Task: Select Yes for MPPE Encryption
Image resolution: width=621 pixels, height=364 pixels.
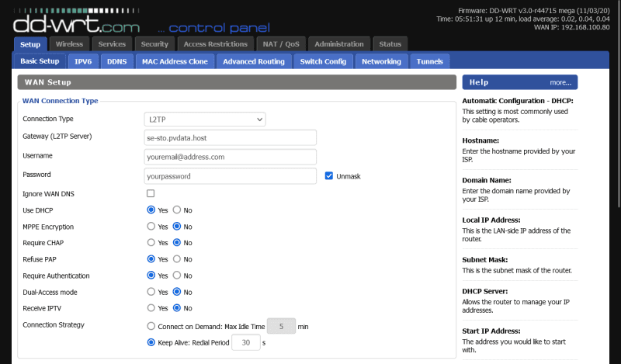Action: tap(151, 227)
